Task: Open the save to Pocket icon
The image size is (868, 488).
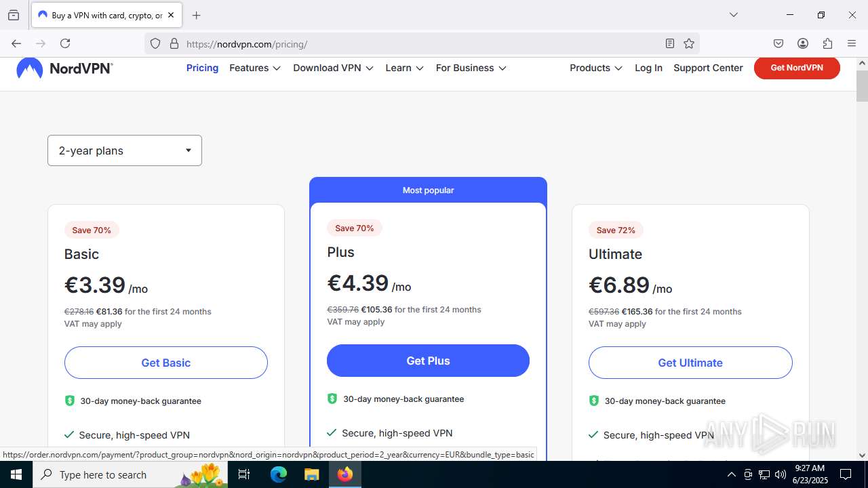Action: 778,43
